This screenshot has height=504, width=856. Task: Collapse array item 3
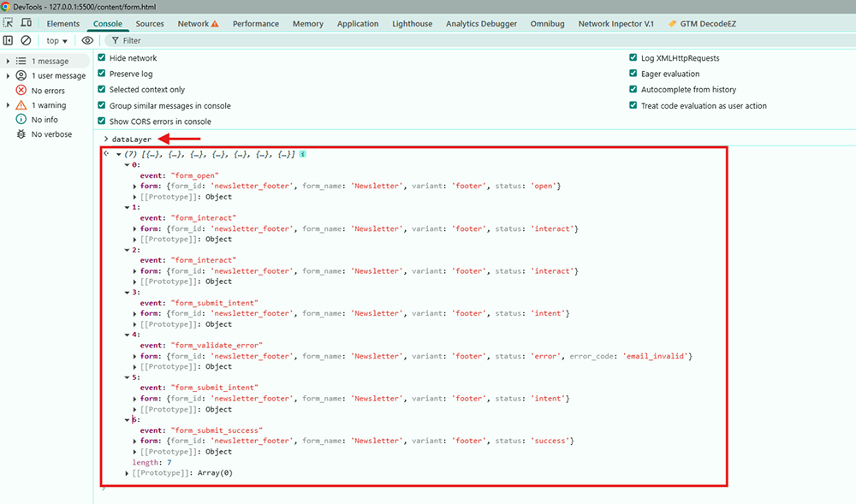[x=128, y=293]
